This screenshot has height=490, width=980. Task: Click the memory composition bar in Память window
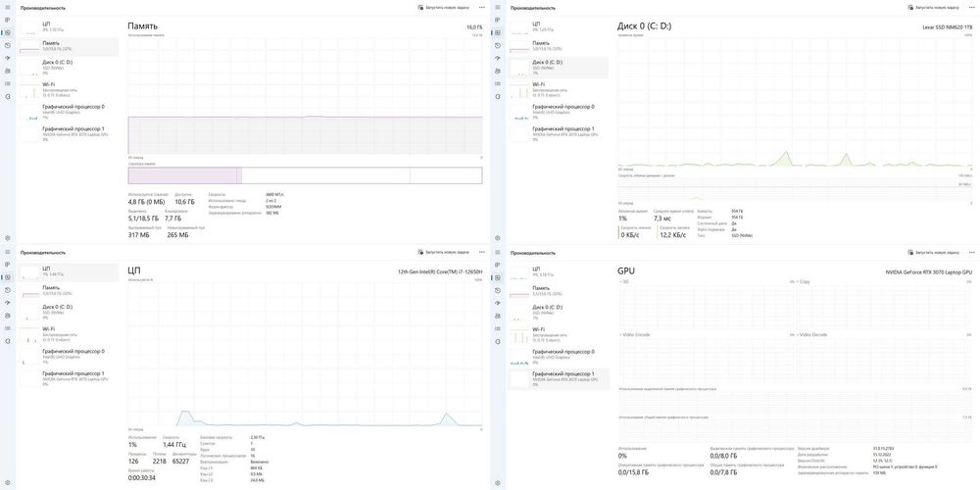[305, 175]
